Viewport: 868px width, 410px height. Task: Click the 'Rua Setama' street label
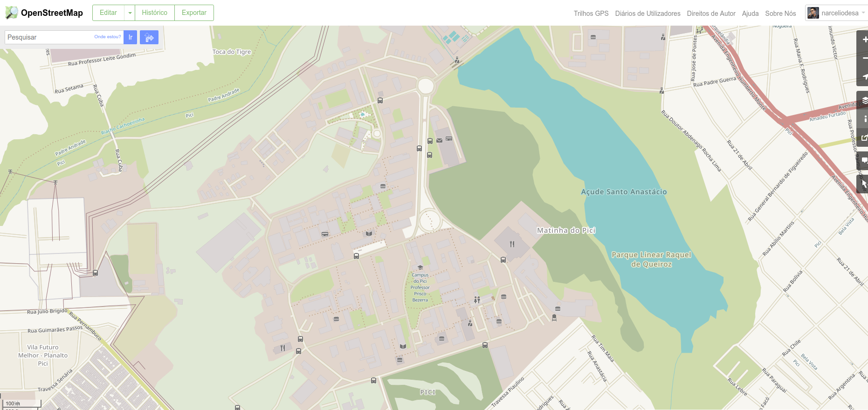tap(69, 89)
